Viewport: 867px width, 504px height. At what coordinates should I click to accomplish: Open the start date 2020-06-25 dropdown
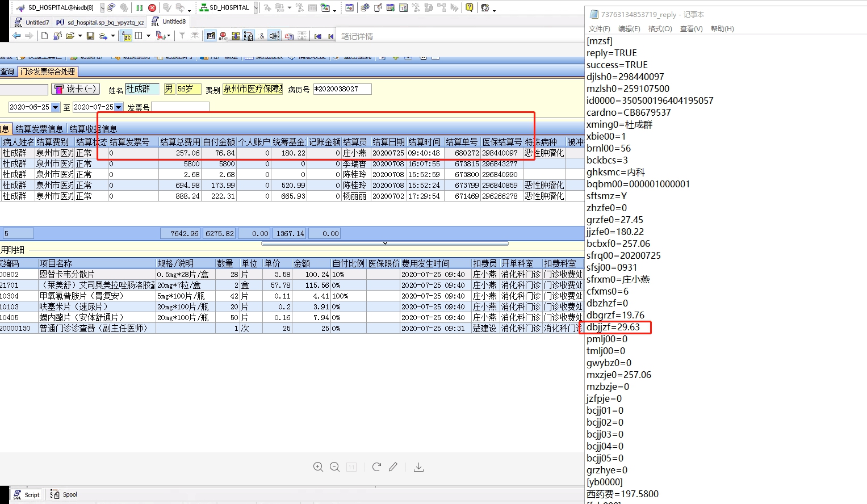55,107
